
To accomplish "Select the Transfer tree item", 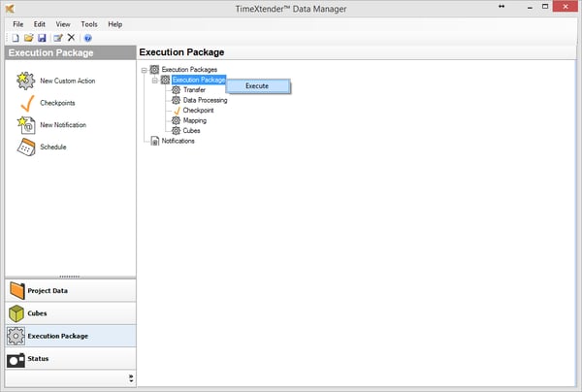I will pyautogui.click(x=194, y=90).
